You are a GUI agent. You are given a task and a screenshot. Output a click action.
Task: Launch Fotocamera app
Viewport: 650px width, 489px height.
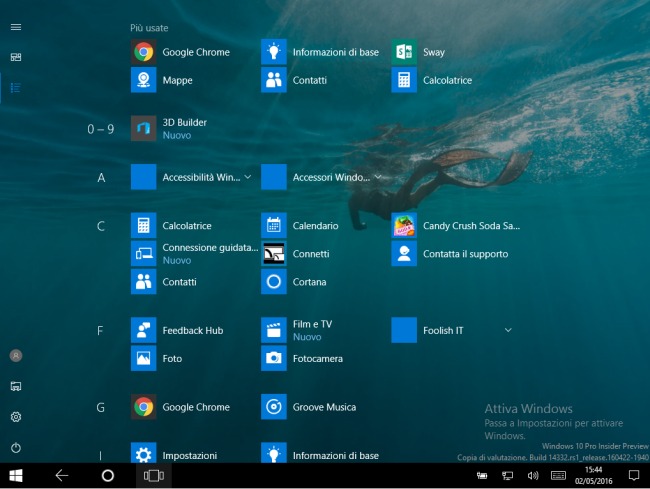pos(302,358)
